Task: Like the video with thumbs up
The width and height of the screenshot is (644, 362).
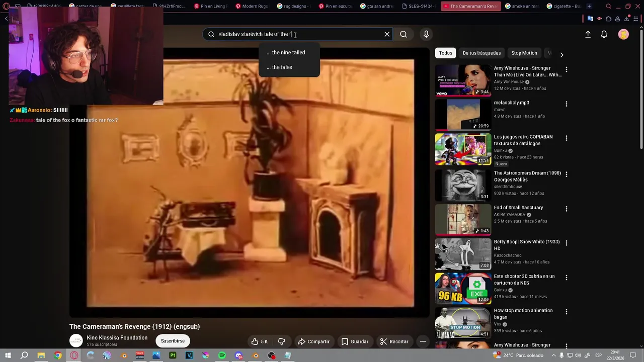Action: (260, 341)
